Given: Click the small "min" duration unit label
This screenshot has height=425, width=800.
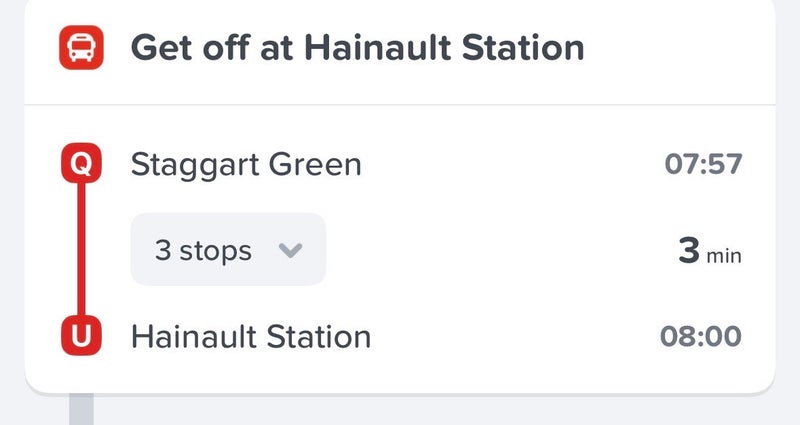Looking at the screenshot, I should click(x=724, y=256).
